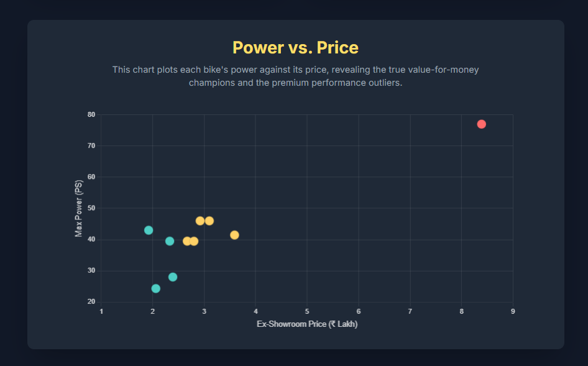
Task: Click the 50 tick label on the power axis
Action: tap(91, 208)
